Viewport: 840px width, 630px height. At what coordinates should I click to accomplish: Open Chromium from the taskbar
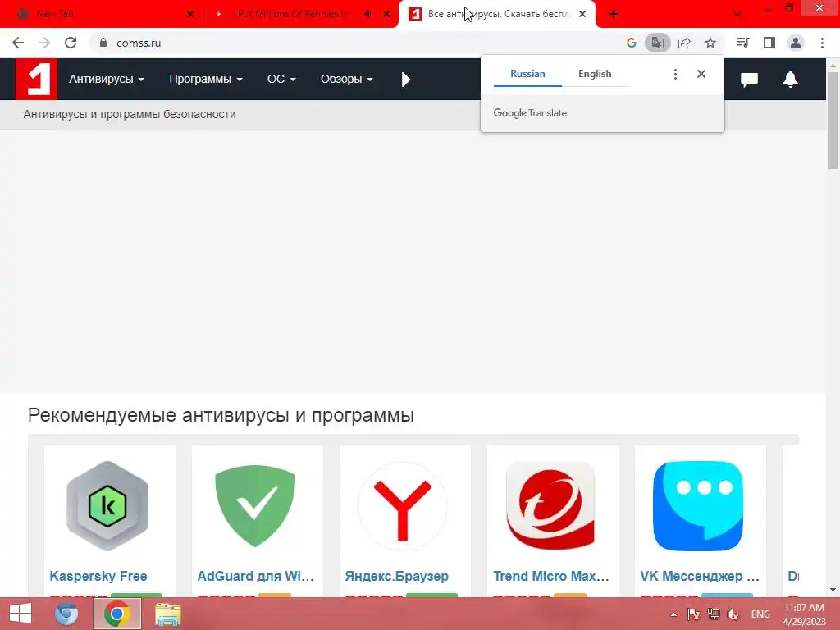coord(66,614)
